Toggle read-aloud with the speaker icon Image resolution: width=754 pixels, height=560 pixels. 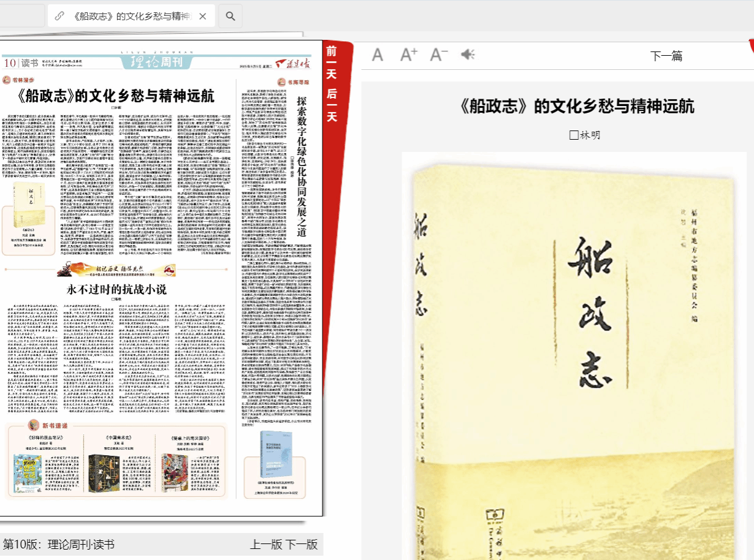click(468, 55)
